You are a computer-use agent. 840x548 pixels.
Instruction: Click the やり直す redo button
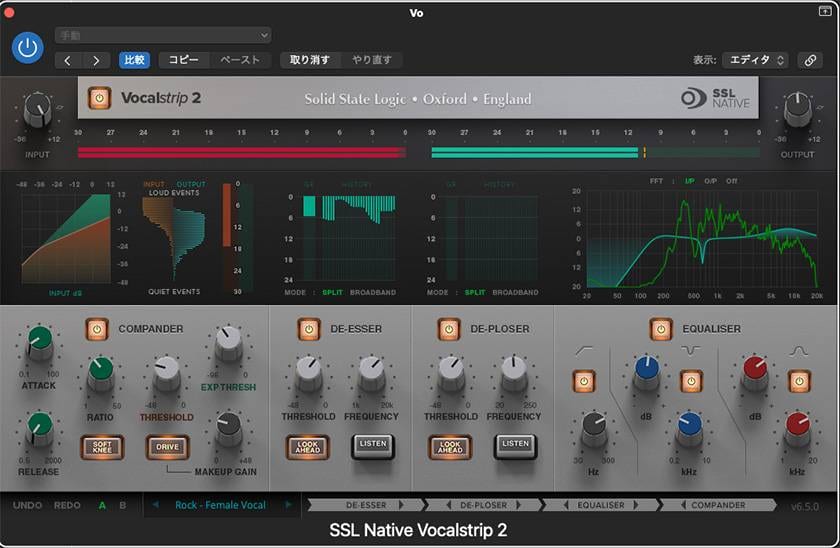[x=372, y=60]
